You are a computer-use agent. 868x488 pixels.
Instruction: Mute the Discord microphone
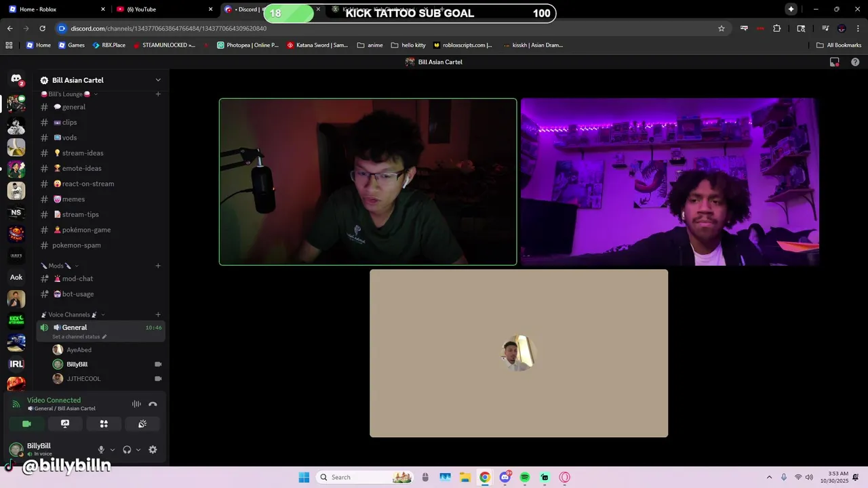tap(101, 449)
